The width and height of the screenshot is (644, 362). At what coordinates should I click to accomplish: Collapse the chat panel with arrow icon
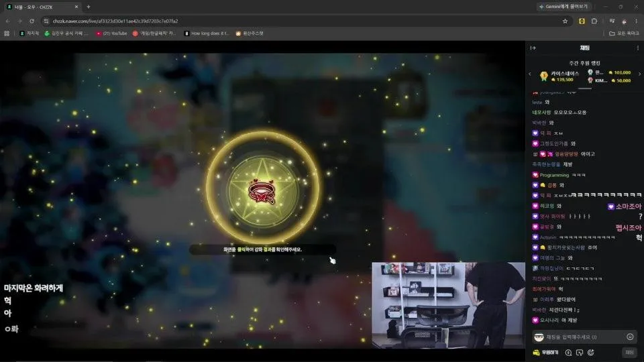533,48
